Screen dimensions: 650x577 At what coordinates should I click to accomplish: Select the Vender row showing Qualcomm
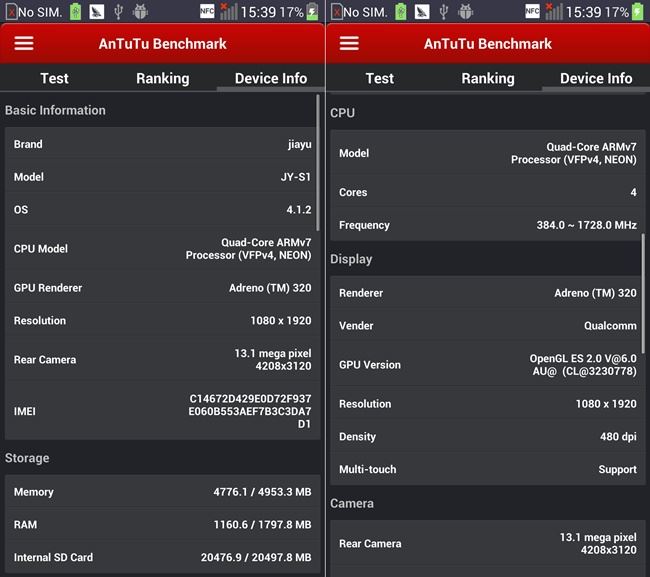click(488, 326)
